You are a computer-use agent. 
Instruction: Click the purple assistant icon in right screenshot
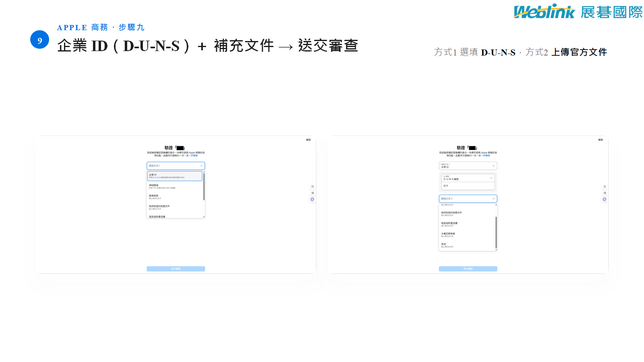(x=605, y=200)
